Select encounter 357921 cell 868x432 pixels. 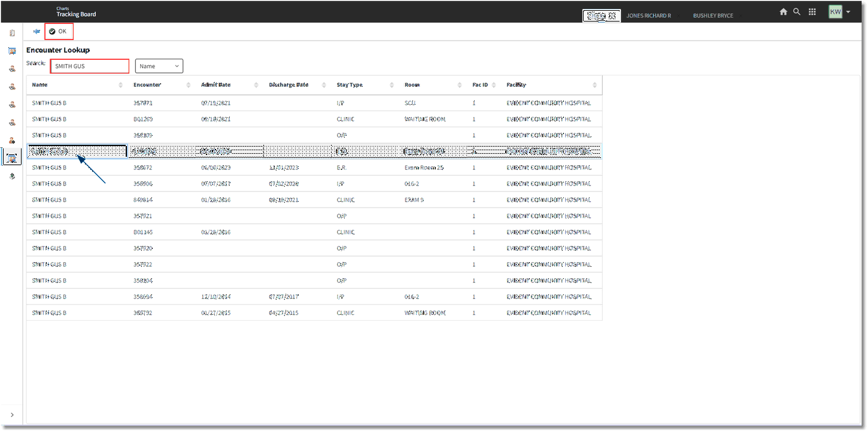pos(143,216)
